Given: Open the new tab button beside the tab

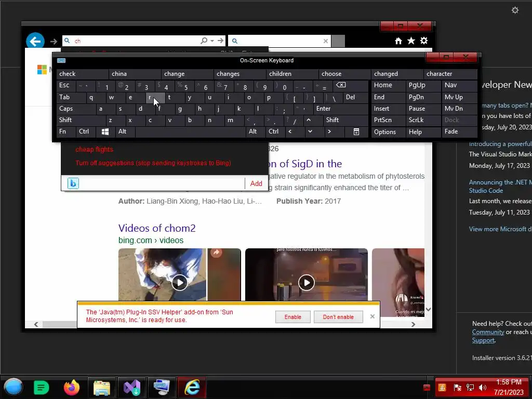Looking at the screenshot, I should click(338, 41).
